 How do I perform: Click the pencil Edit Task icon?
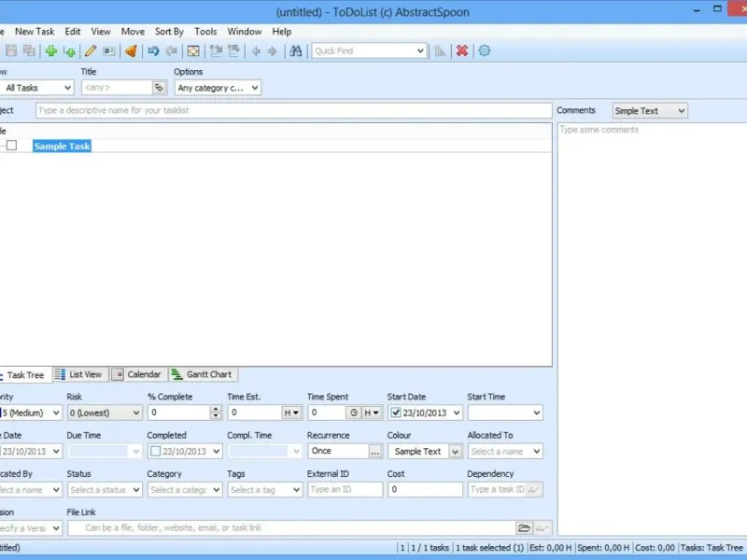point(91,51)
